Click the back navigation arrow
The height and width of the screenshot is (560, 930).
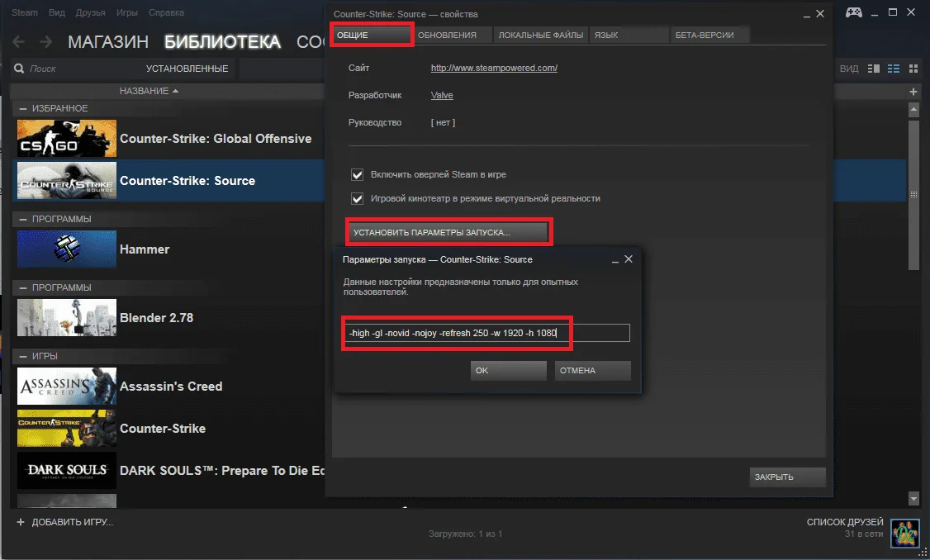tap(19, 42)
